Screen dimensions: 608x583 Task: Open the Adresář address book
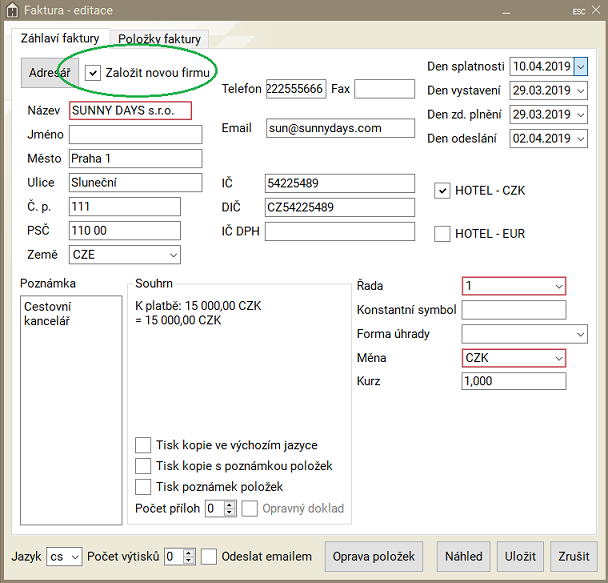[48, 73]
